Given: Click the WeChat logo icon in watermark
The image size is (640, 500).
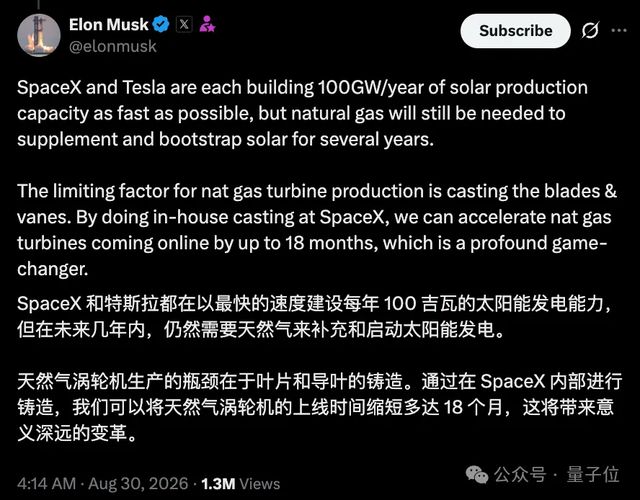Looking at the screenshot, I should click(x=477, y=474).
